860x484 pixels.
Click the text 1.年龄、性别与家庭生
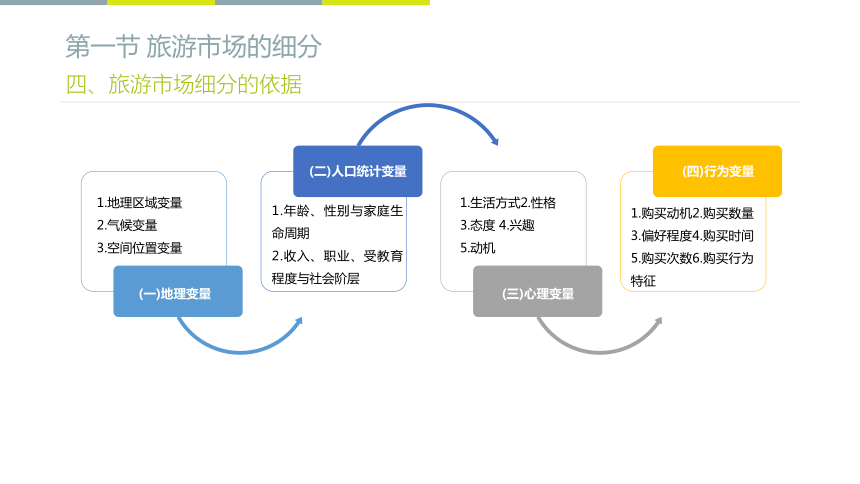(337, 211)
